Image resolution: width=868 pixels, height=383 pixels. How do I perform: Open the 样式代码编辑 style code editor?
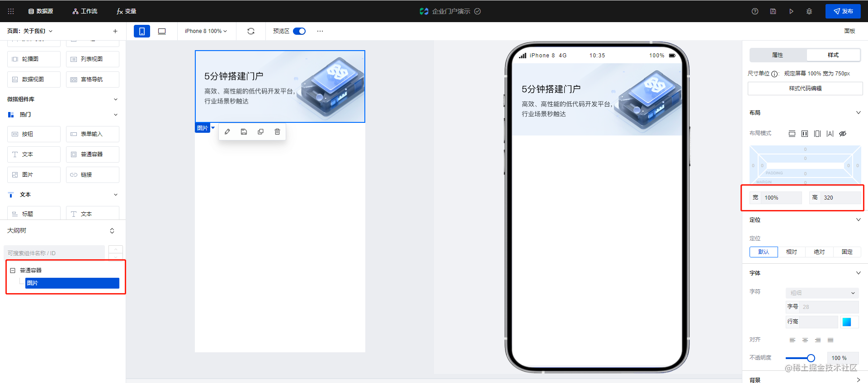coord(805,89)
